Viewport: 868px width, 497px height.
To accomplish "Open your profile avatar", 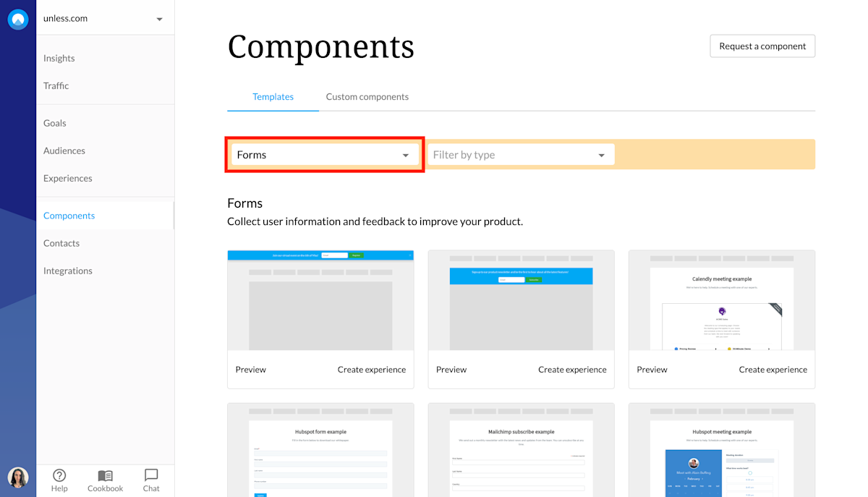I will point(17,477).
